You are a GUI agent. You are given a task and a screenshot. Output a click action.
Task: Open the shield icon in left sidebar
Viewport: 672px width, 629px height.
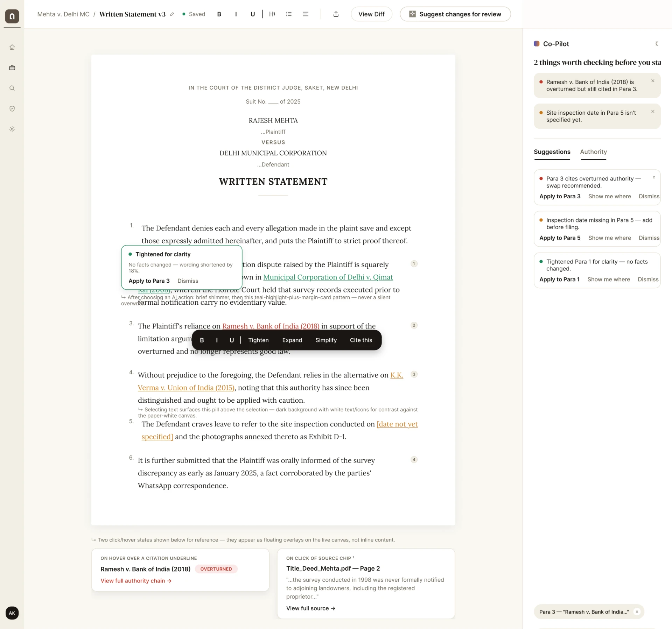coord(12,108)
